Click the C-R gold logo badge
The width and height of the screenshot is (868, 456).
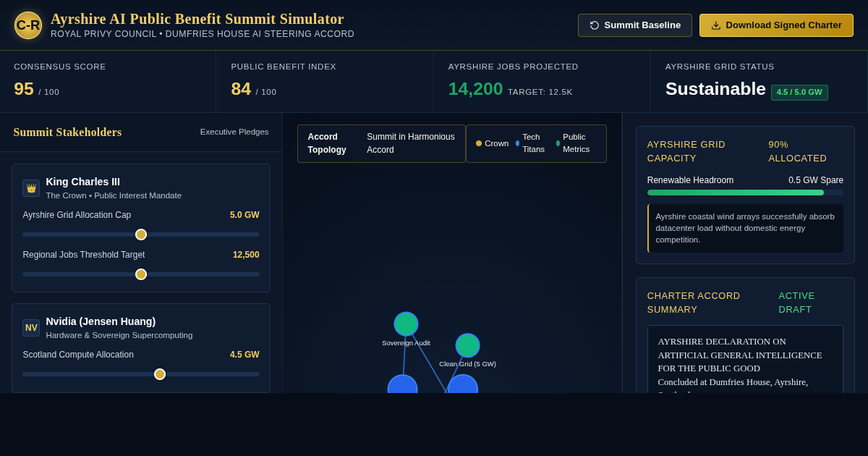point(28,25)
